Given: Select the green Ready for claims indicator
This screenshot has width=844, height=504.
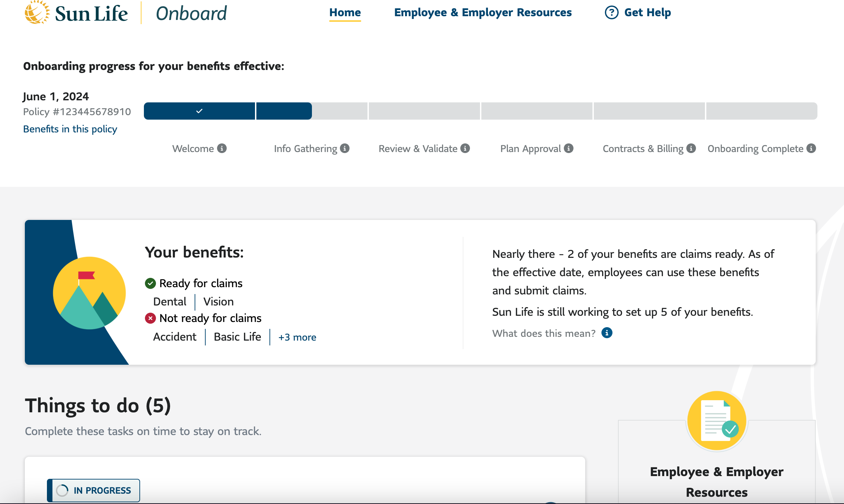Looking at the screenshot, I should pyautogui.click(x=150, y=283).
